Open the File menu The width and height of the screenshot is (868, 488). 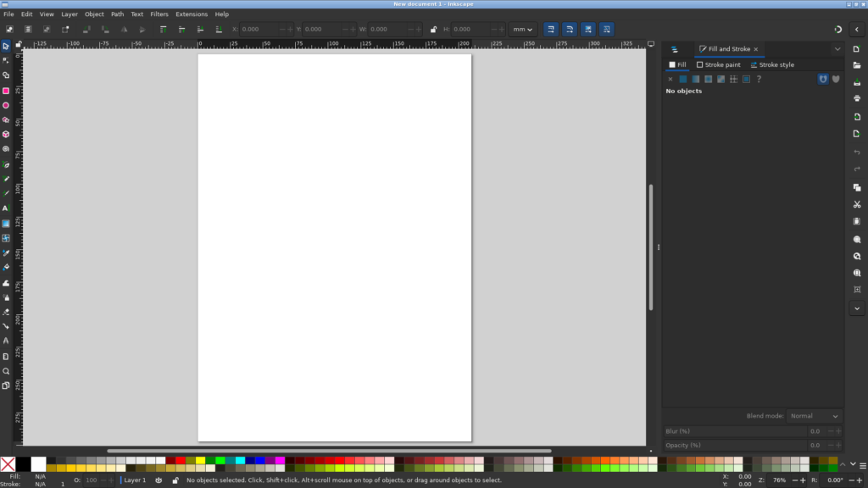click(x=8, y=14)
